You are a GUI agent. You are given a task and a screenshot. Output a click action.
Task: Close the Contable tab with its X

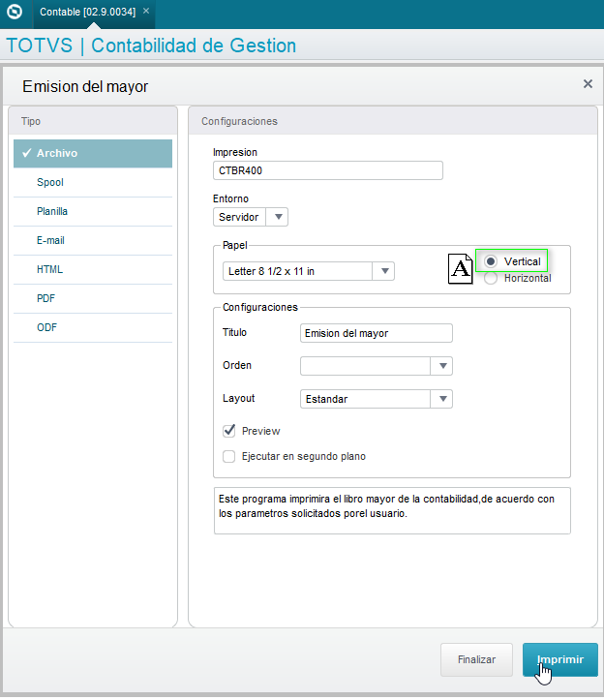pyautogui.click(x=146, y=12)
